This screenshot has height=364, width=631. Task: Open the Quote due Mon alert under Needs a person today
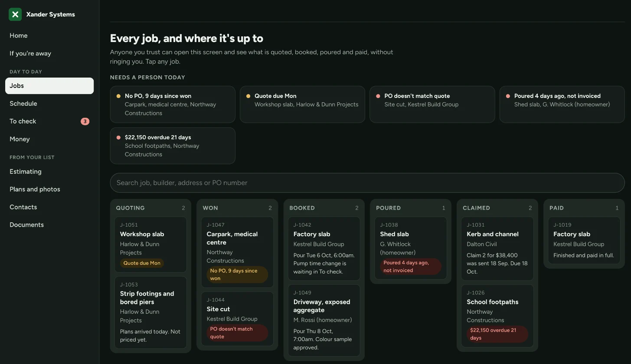click(x=302, y=104)
